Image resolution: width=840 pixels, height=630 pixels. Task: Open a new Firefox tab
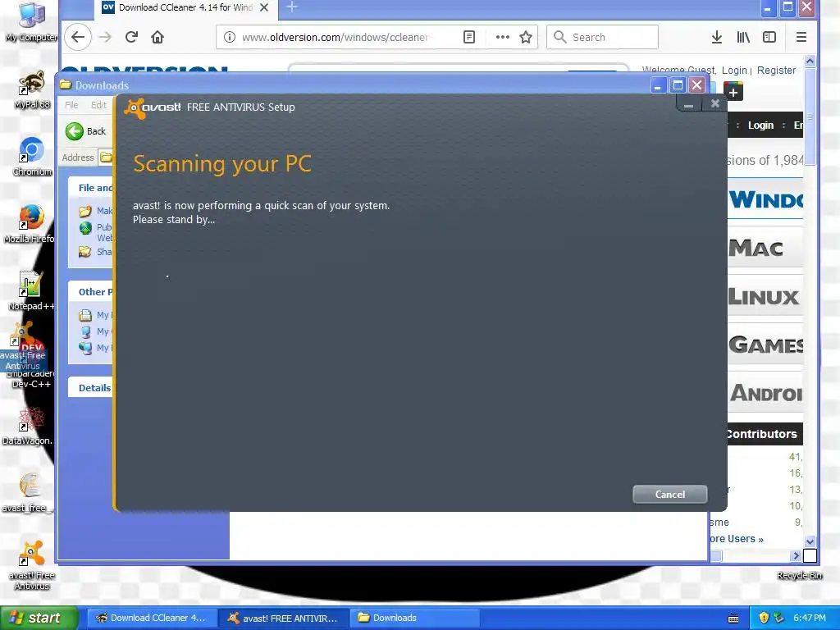click(292, 7)
